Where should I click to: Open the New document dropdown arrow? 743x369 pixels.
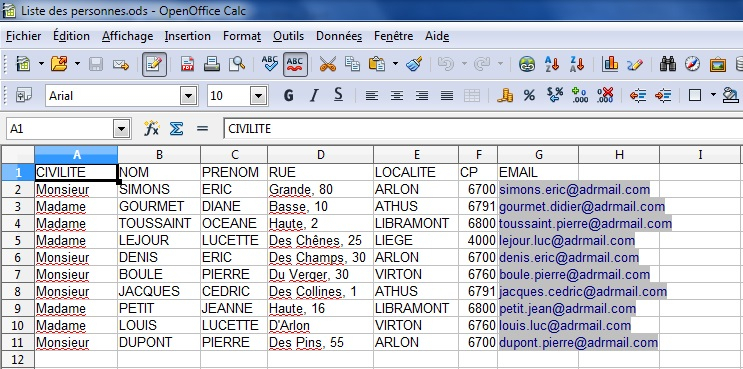point(41,64)
